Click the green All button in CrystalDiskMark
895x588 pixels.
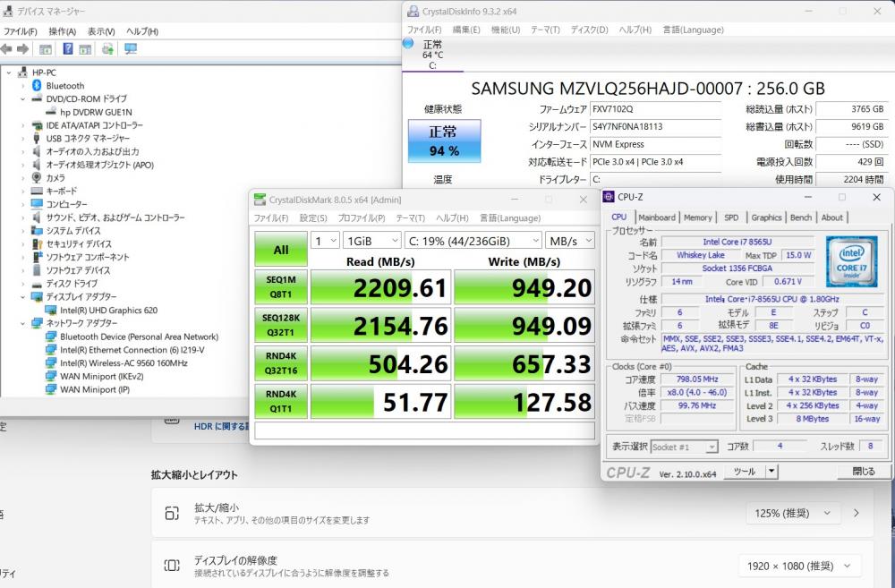pos(281,250)
